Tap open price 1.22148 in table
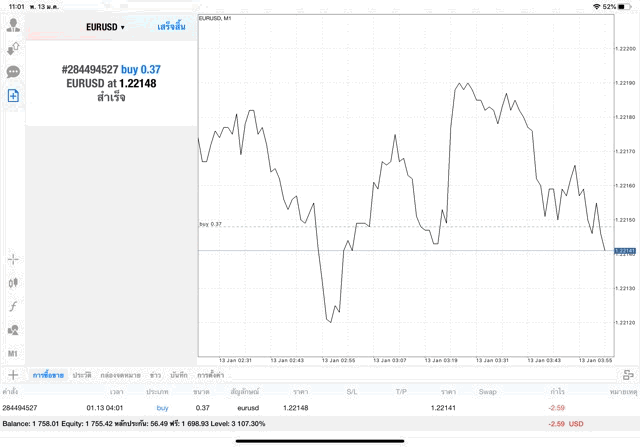The image size is (640, 447). click(x=296, y=408)
